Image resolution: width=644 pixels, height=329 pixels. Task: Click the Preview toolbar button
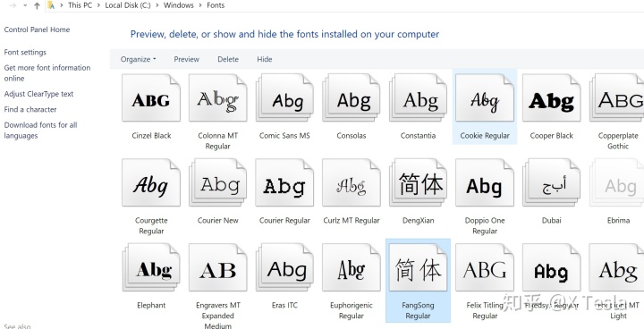coord(186,59)
